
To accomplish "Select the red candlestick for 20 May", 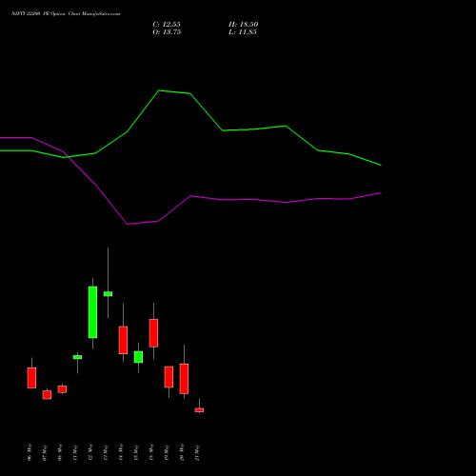I will pos(184,379).
